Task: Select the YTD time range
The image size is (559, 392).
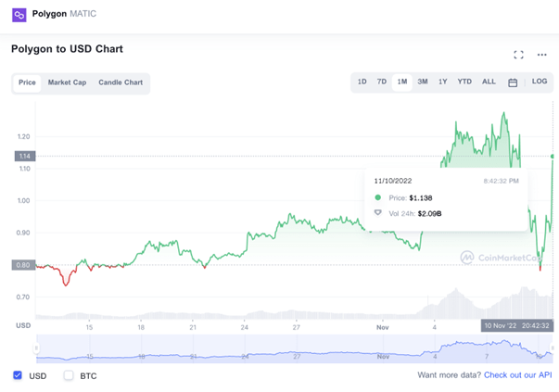Action: 464,82
